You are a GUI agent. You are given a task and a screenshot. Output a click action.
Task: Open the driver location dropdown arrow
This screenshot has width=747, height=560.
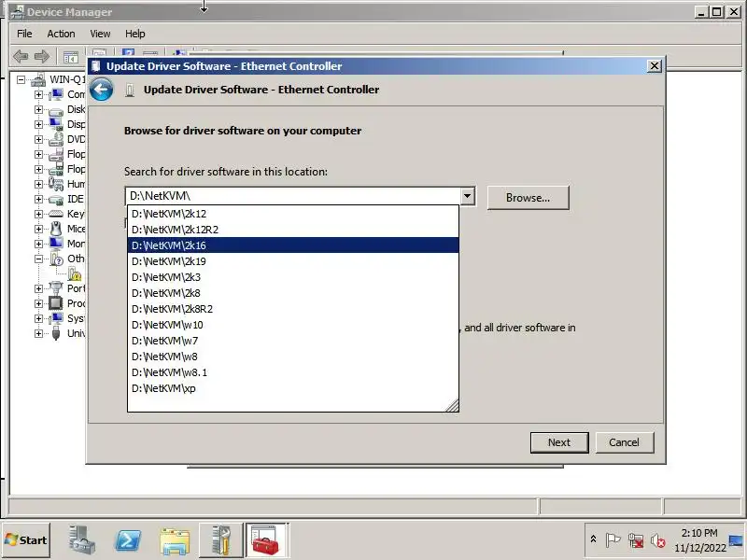[x=468, y=196]
